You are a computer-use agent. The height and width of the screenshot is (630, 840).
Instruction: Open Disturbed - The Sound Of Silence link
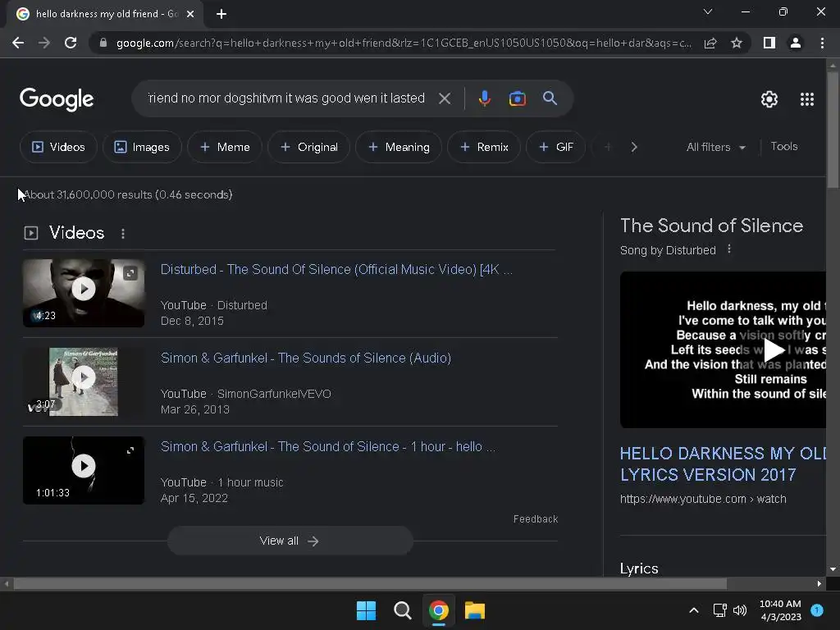click(x=336, y=269)
